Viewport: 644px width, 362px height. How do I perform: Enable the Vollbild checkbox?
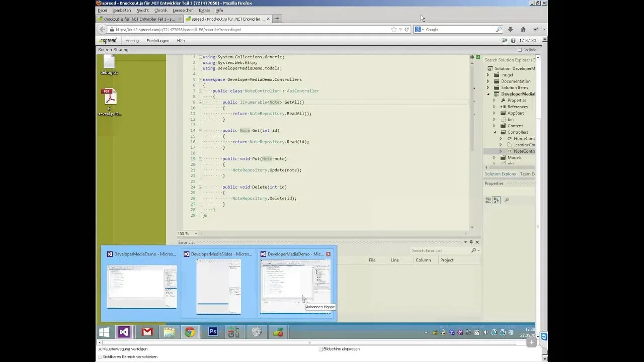[520, 50]
